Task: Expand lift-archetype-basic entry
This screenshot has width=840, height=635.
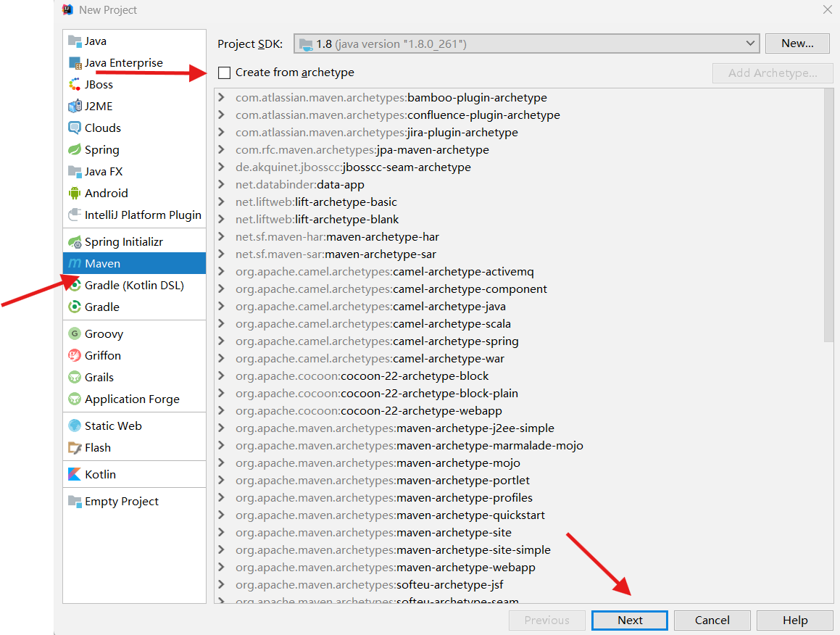Action: (221, 202)
